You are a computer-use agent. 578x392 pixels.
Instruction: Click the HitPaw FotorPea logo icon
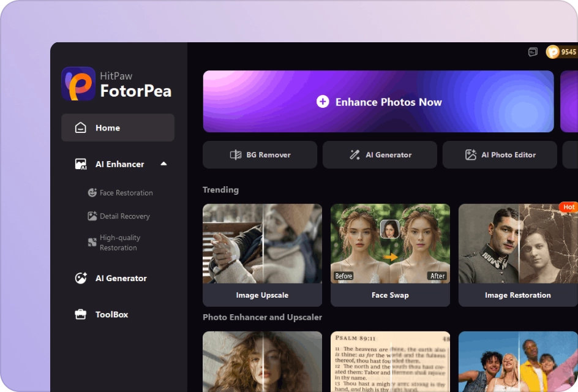78,84
